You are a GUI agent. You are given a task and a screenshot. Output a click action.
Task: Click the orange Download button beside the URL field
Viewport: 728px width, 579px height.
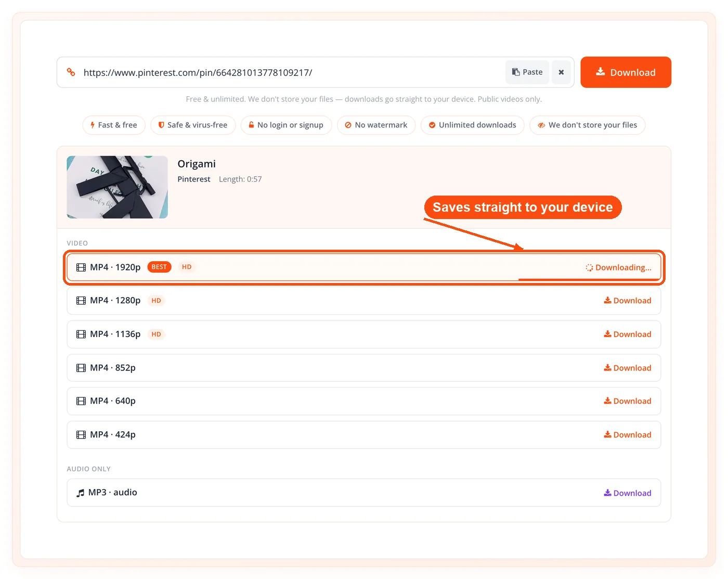tap(626, 72)
